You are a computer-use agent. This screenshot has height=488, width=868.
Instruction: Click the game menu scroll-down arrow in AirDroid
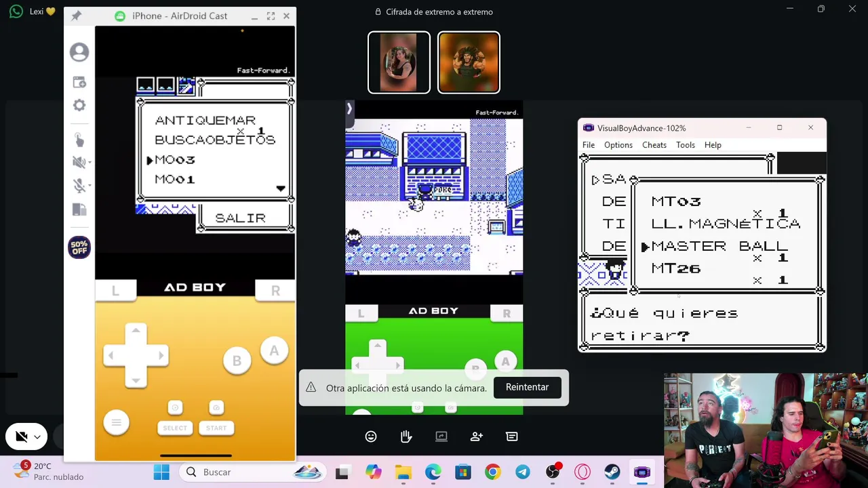[281, 189]
